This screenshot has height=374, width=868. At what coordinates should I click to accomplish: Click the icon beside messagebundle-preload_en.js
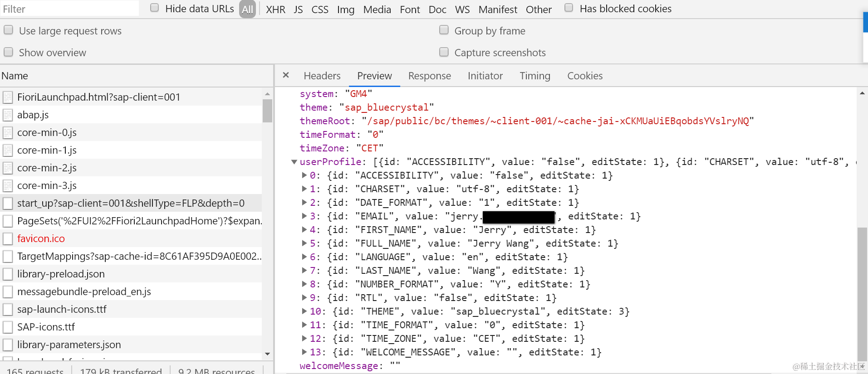click(x=8, y=292)
